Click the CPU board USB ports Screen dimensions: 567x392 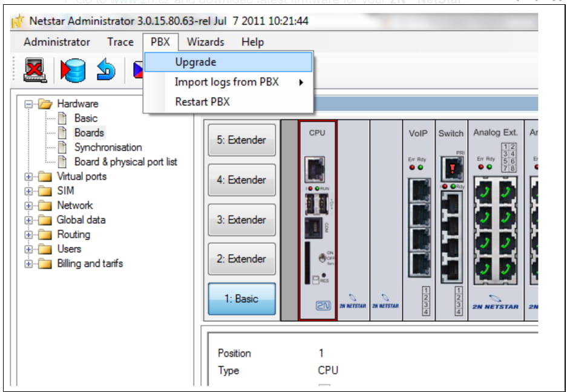[x=316, y=204]
